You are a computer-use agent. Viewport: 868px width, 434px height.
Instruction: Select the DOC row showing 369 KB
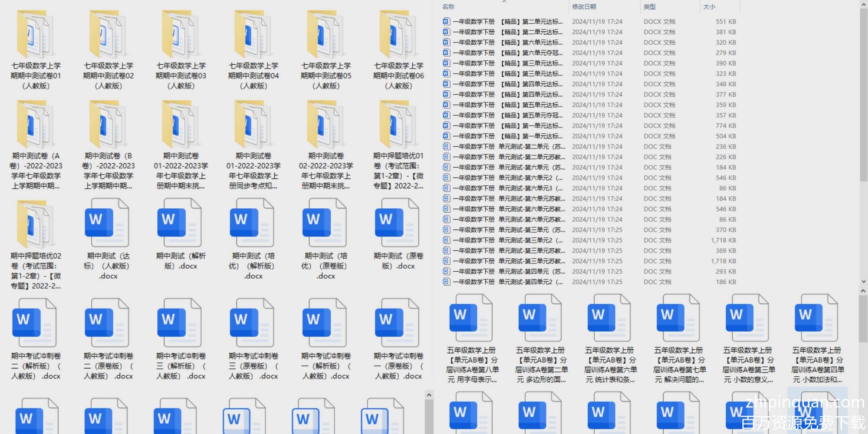(589, 251)
